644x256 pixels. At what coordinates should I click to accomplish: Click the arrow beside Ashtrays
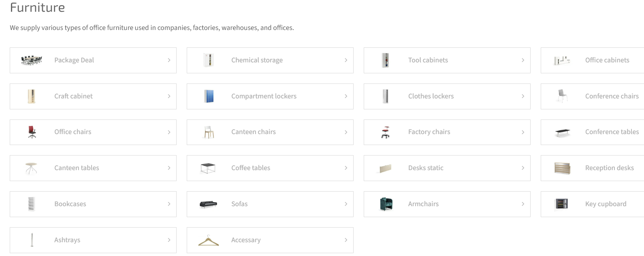pyautogui.click(x=169, y=240)
